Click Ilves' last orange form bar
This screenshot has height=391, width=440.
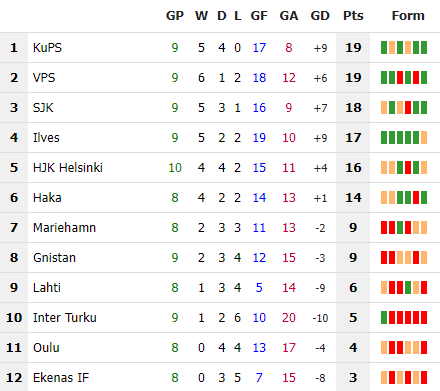424,138
